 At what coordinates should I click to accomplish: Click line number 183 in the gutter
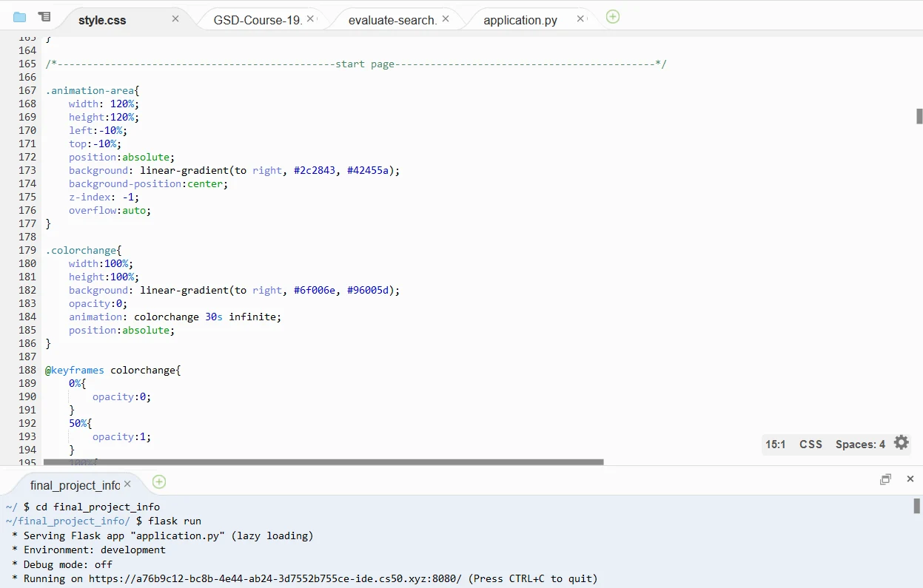(27, 303)
